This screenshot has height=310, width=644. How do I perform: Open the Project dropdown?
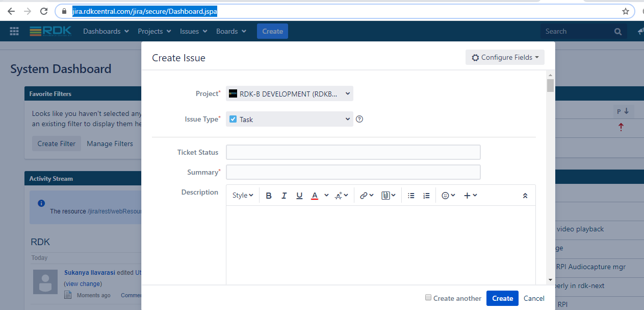tap(290, 93)
